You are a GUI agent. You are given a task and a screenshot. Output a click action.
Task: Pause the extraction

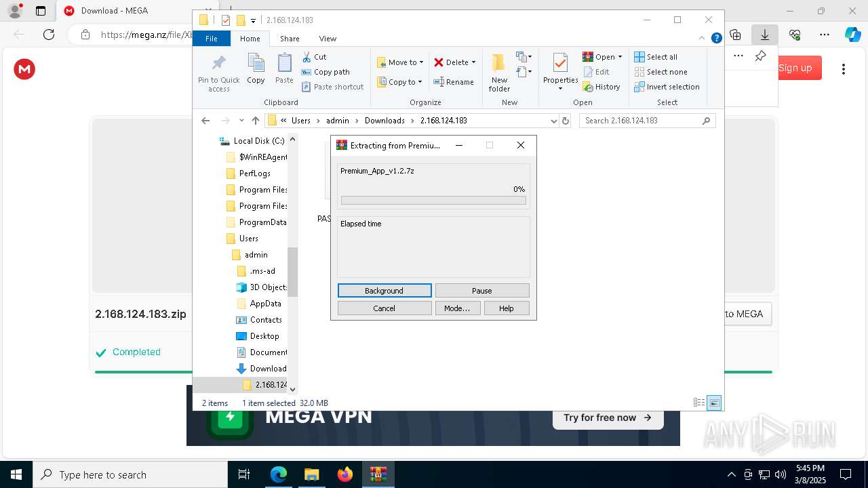[482, 291]
